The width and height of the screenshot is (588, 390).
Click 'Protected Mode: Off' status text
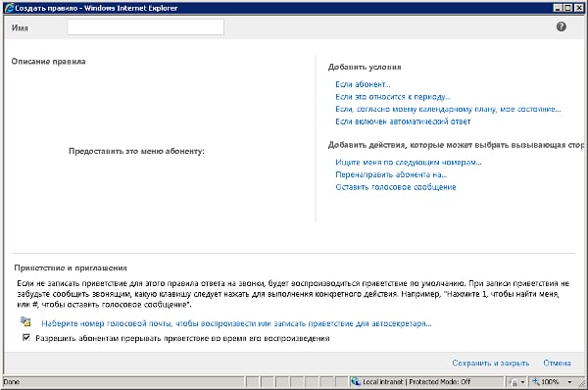(439, 382)
